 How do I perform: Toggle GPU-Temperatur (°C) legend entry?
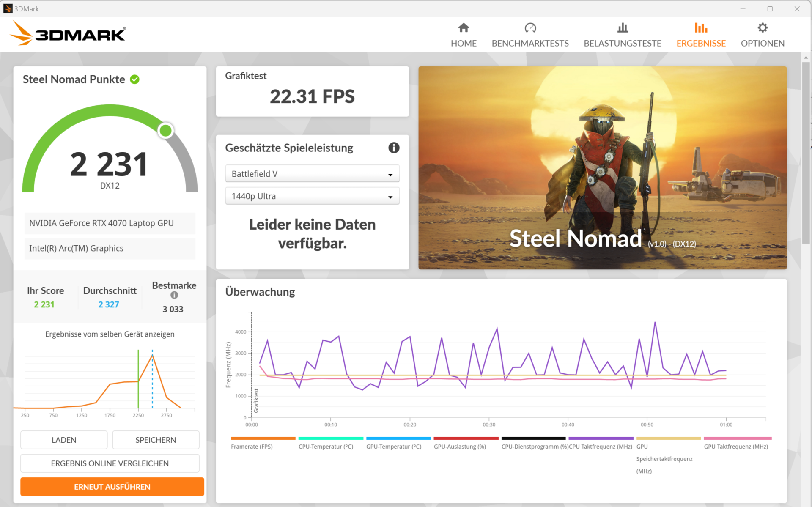coord(394,447)
